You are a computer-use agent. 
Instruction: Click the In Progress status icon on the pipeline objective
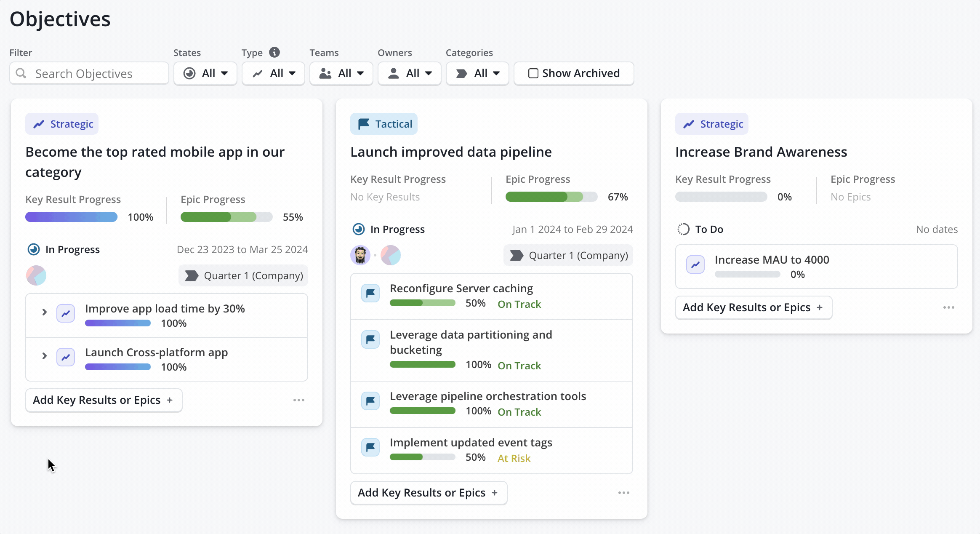359,229
